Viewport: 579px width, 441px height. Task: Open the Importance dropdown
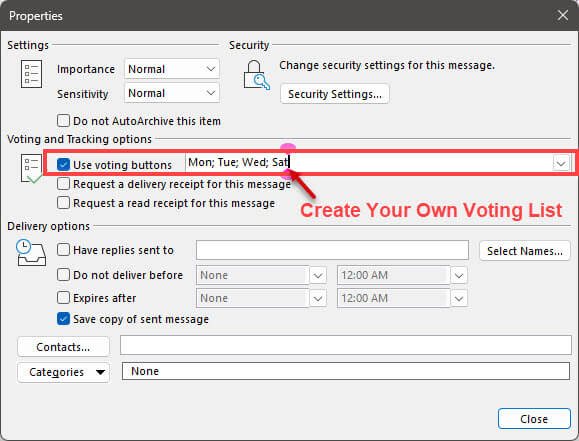click(x=172, y=69)
